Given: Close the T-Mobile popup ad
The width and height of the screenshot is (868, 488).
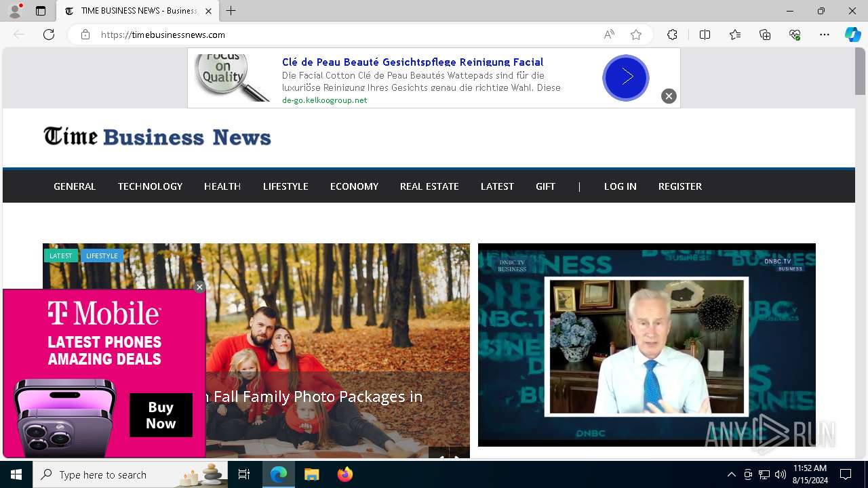Looking at the screenshot, I should [x=199, y=287].
